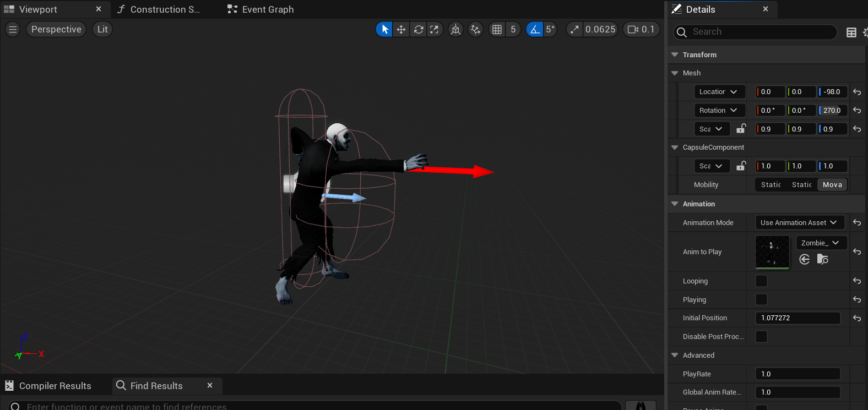The height and width of the screenshot is (410, 868).
Task: Collapse the Animation section
Action: [675, 204]
